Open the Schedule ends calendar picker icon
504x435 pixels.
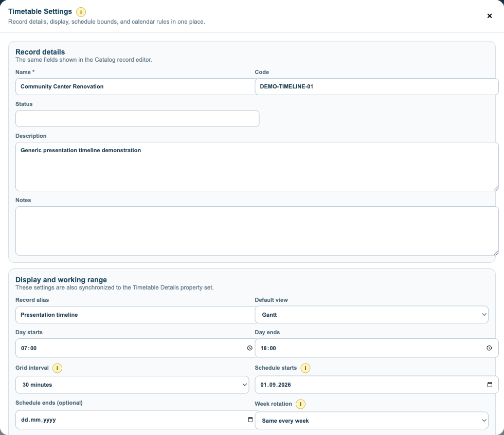[x=250, y=420]
